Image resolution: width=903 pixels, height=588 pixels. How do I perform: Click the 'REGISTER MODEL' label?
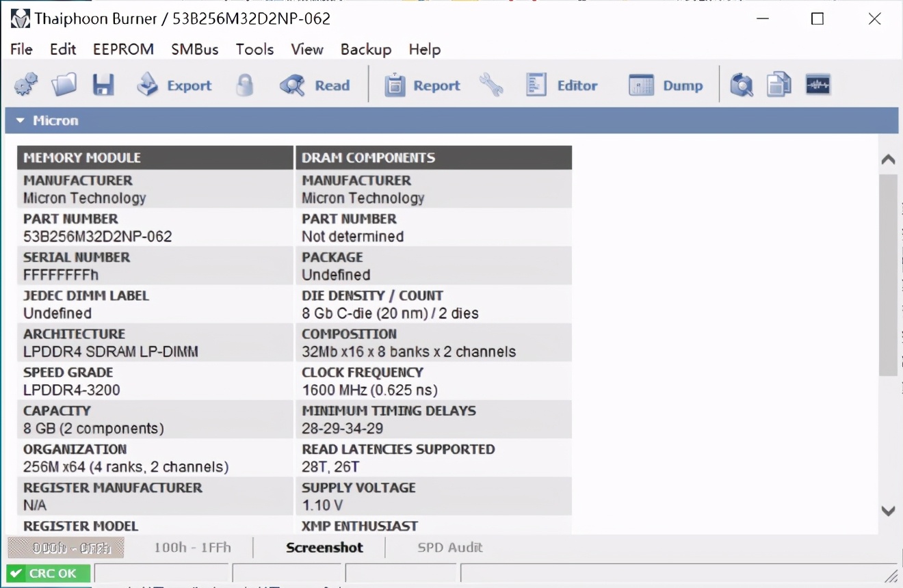point(81,526)
